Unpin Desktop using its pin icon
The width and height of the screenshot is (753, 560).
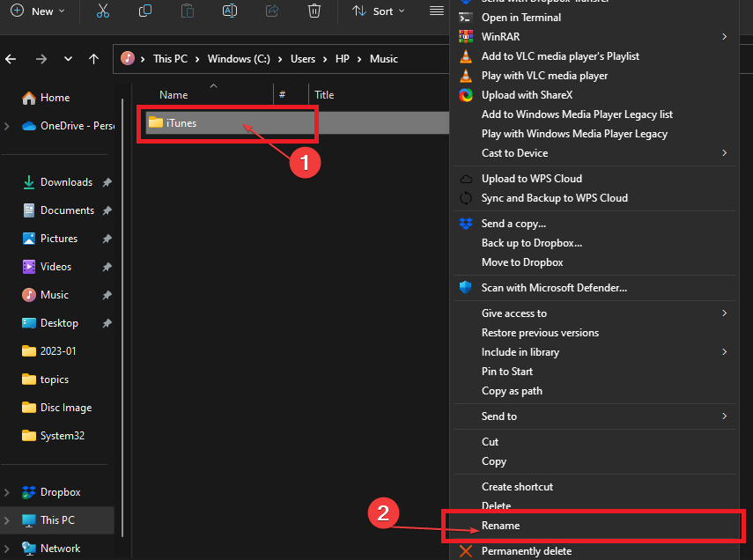107,323
